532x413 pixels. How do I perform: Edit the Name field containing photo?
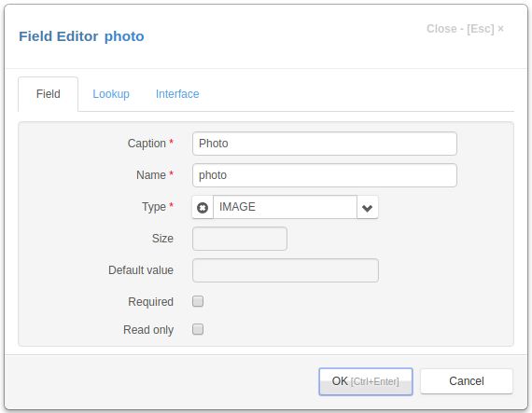325,175
